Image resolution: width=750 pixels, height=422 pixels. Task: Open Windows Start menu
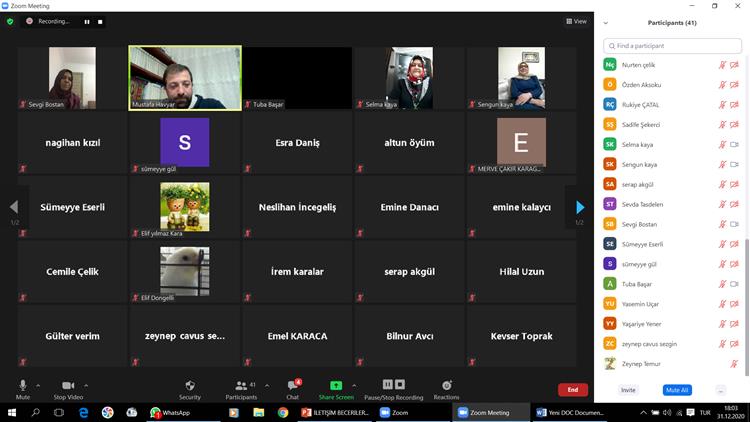pos(12,412)
